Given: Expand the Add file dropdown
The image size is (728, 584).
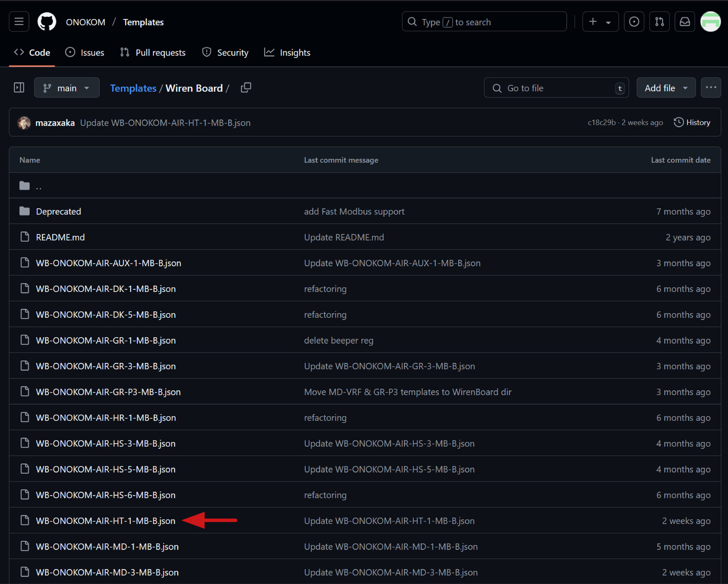Looking at the screenshot, I should point(666,88).
